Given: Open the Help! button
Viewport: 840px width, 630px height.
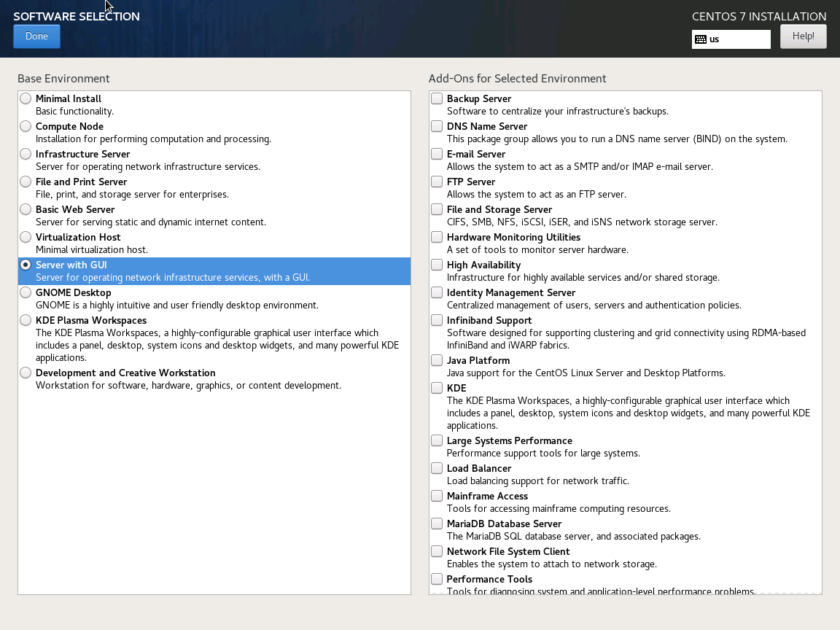Looking at the screenshot, I should coord(803,36).
